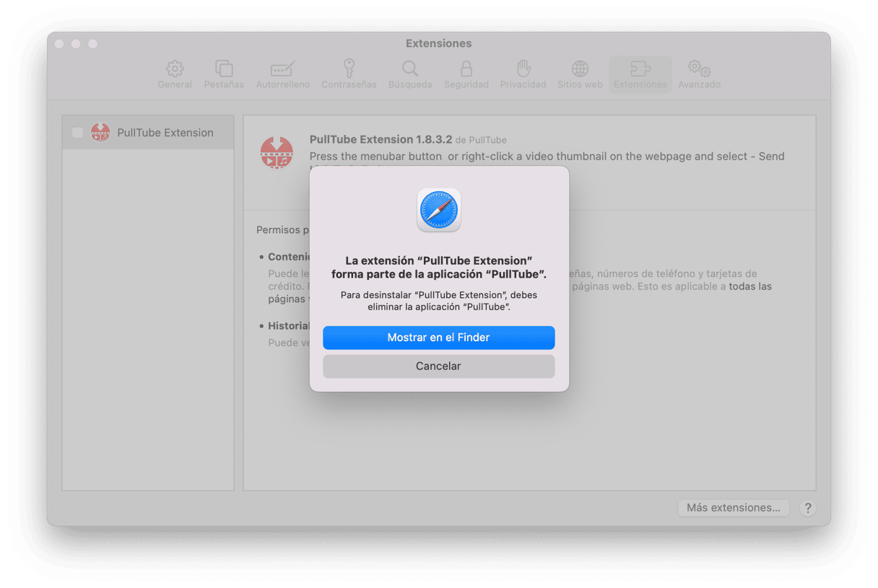Click the zoom button of Extensiones window

pyautogui.click(x=92, y=44)
